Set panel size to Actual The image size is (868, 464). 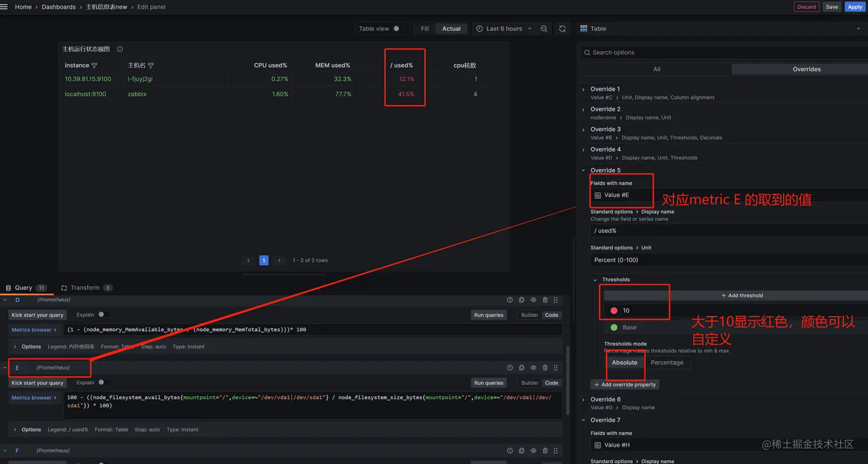point(451,29)
